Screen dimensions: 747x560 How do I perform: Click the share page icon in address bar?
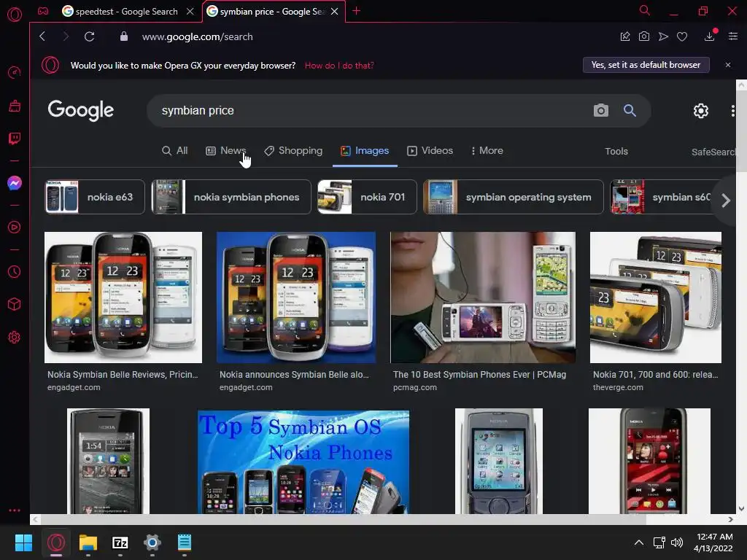625,36
